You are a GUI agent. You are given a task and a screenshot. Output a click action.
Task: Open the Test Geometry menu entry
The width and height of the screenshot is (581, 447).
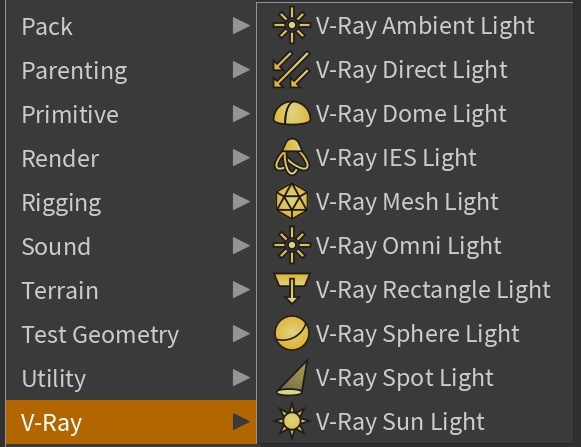(131, 334)
